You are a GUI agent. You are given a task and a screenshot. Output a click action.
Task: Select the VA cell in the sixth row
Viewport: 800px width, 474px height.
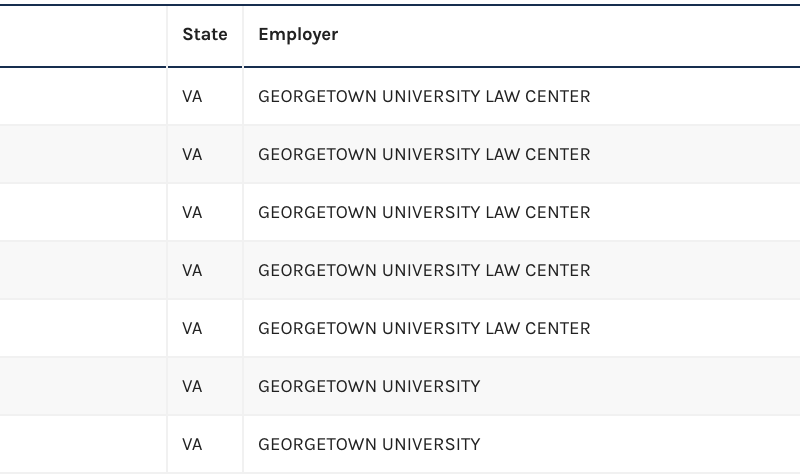[193, 387]
